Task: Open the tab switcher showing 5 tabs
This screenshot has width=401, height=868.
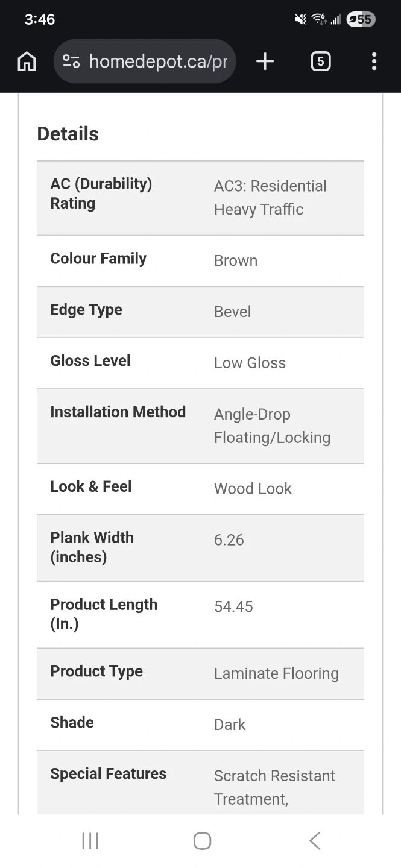Action: tap(320, 61)
